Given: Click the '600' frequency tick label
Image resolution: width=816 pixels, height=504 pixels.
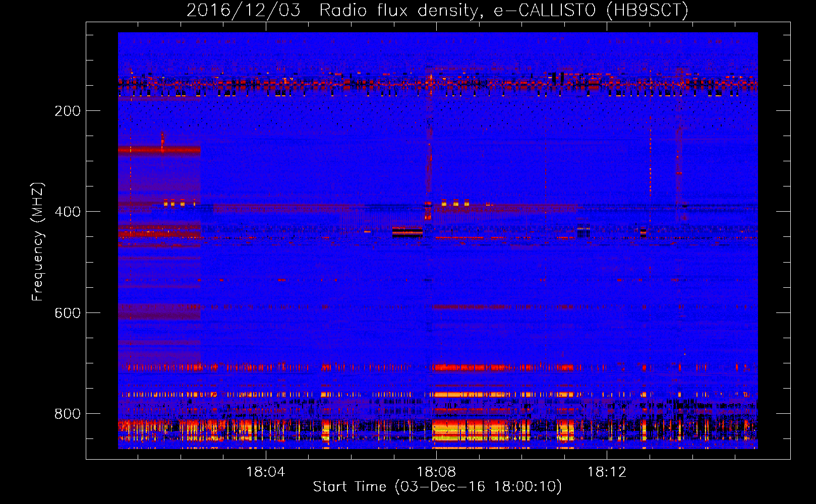Looking at the screenshot, I should [x=68, y=313].
